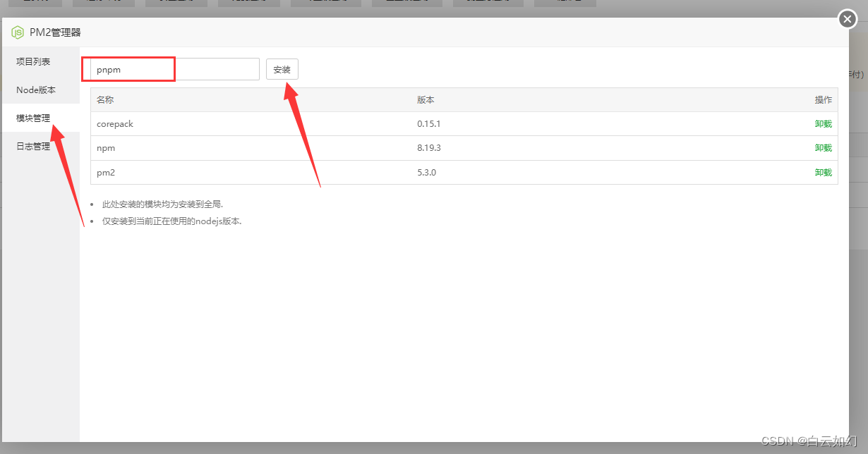Screen dimensions: 868x454
Task: Focus the module name input containing pnpm
Action: click(x=175, y=69)
